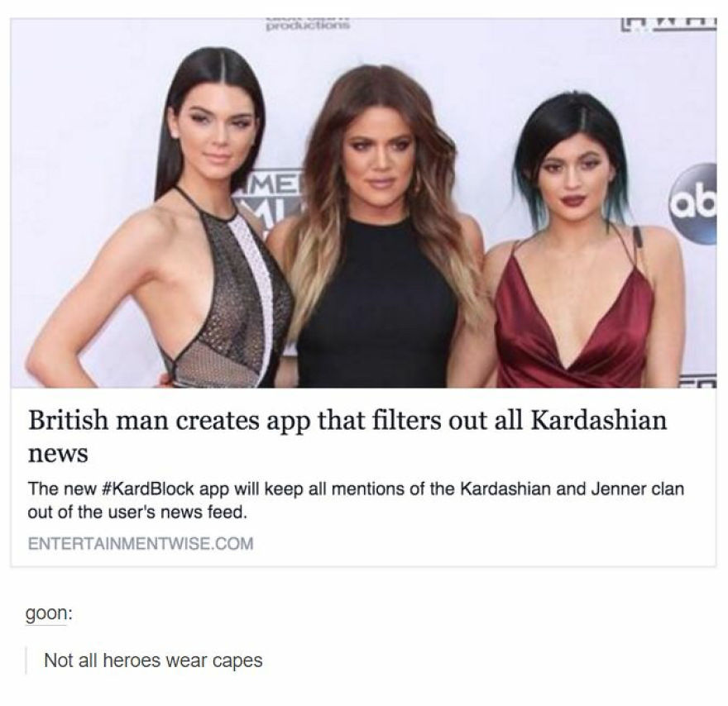Click the logo fragment in the photo's top-right corner
Image resolution: width=728 pixels, height=706 pixels.
click(669, 25)
